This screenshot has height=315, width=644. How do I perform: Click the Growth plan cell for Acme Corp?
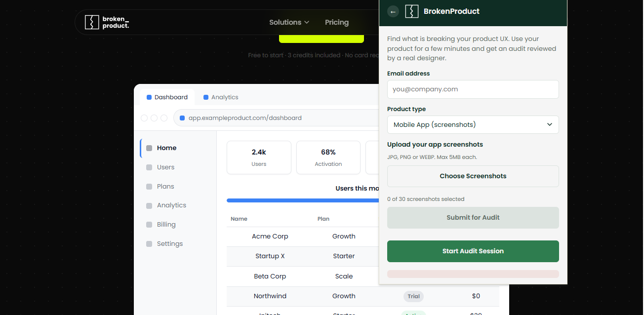(344, 236)
